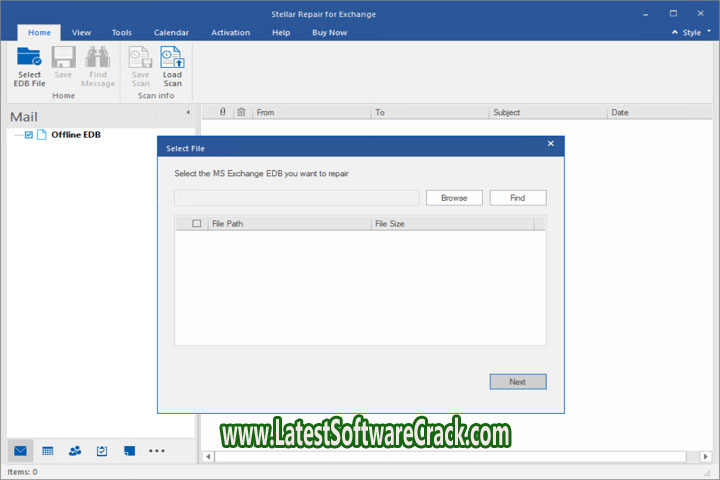Open the Tools ribbon tab
The image size is (720, 480).
(122, 33)
